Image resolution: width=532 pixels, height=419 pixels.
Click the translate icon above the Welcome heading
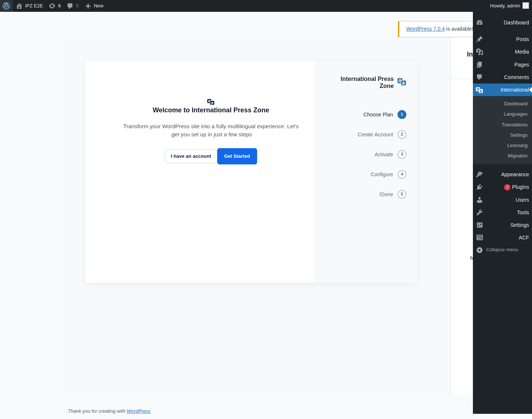pos(211,102)
